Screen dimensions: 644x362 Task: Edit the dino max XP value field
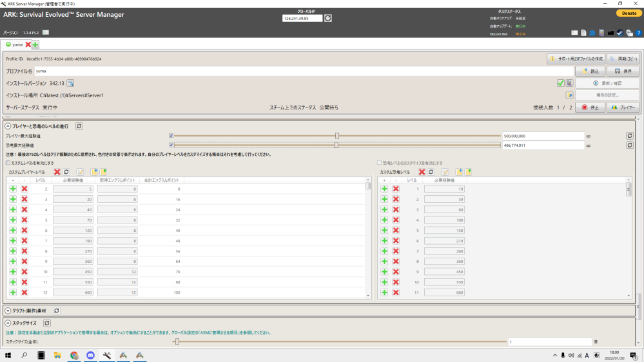[x=543, y=146]
